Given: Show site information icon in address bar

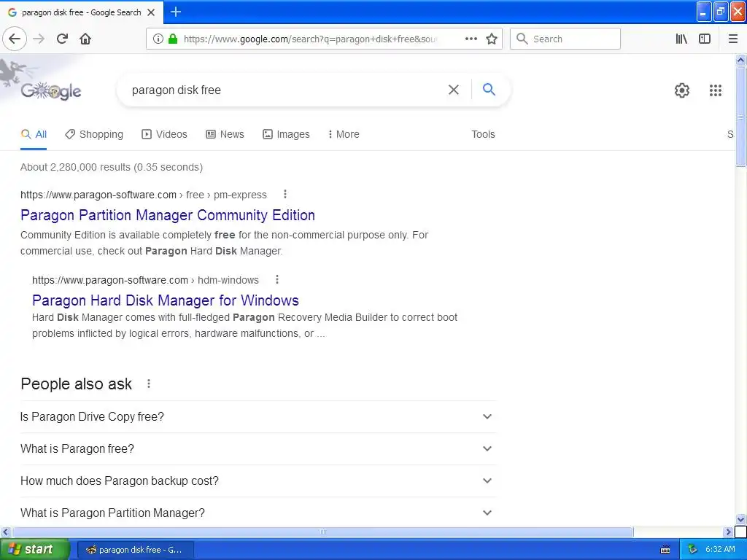Looking at the screenshot, I should pyautogui.click(x=158, y=39).
